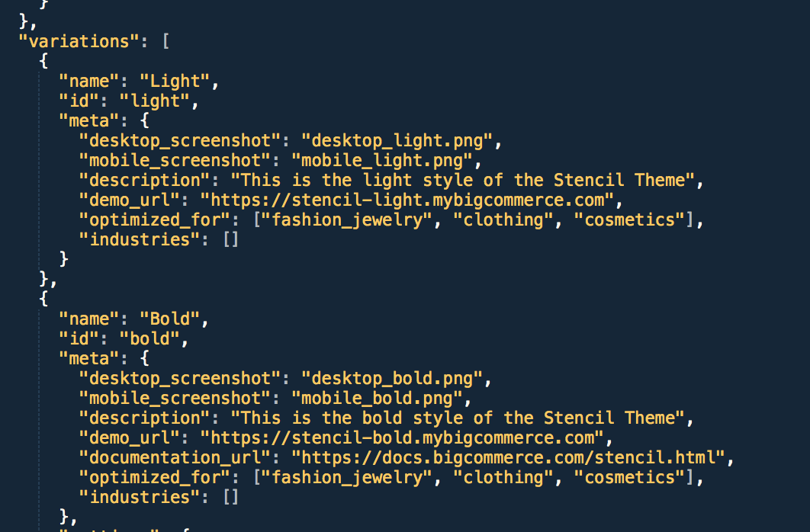Image resolution: width=810 pixels, height=532 pixels.
Task: Click the "light" id value
Action: pyautogui.click(x=154, y=101)
